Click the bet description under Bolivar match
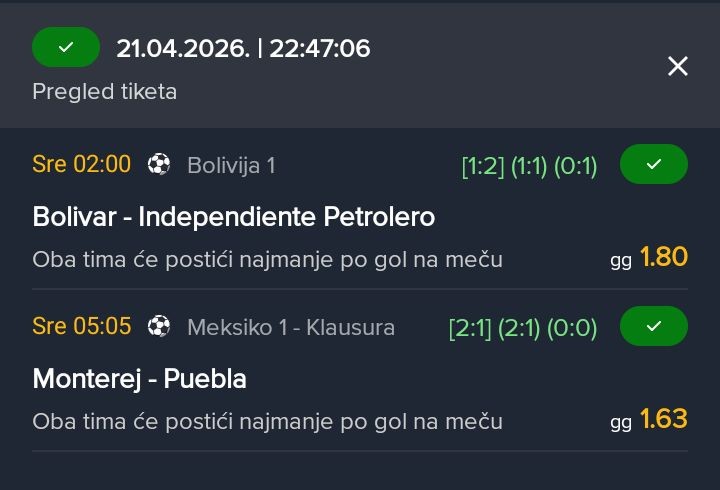 click(267, 259)
